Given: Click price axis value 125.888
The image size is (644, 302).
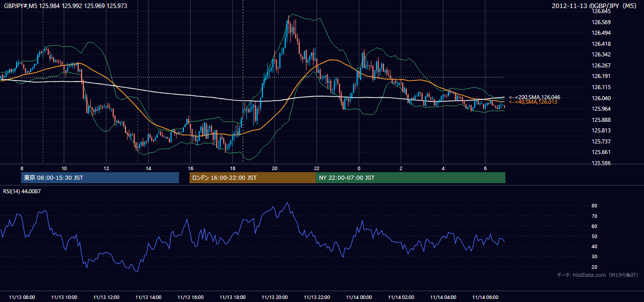Looking at the screenshot, I should (601, 120).
